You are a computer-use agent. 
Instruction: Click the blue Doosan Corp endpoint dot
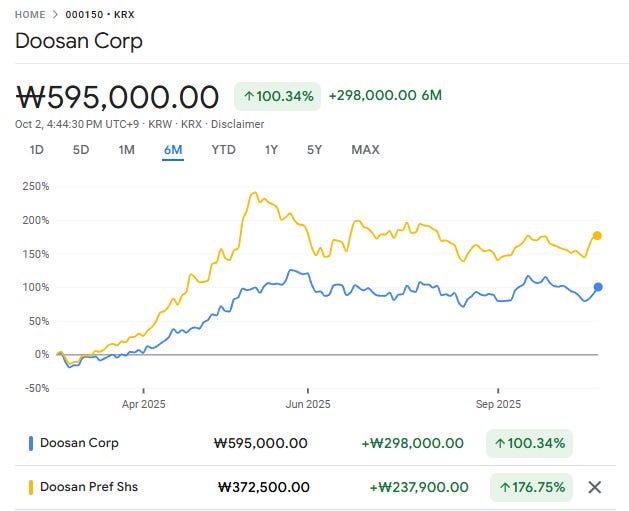coord(598,287)
